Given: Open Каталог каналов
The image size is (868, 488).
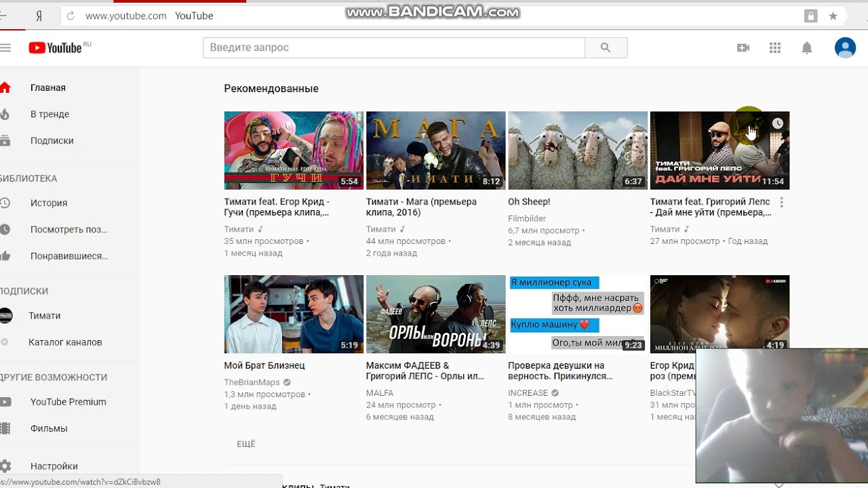Looking at the screenshot, I should 65,342.
